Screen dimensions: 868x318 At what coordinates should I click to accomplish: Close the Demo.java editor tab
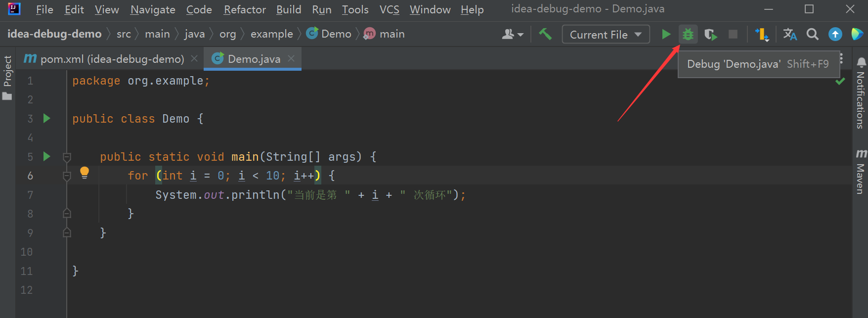[291, 58]
